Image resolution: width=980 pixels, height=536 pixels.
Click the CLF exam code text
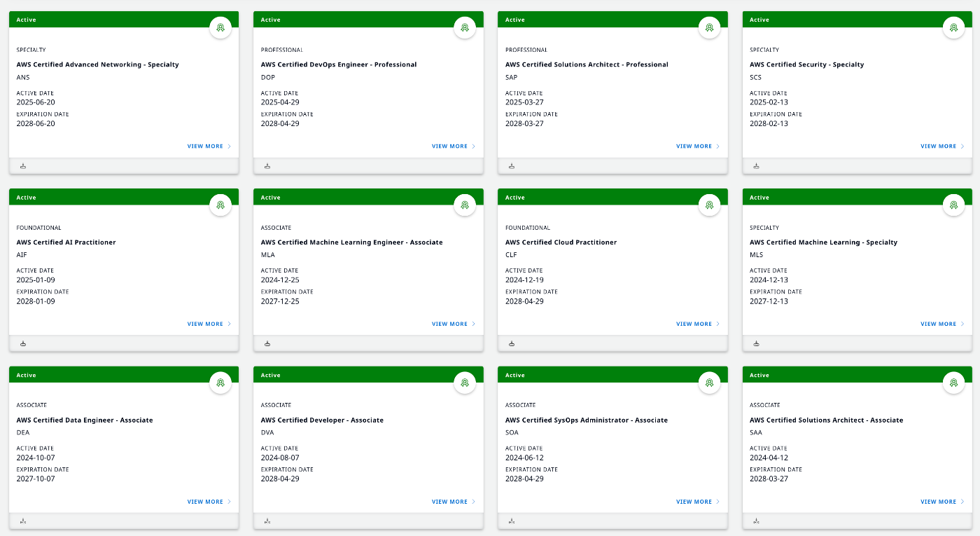click(x=512, y=255)
